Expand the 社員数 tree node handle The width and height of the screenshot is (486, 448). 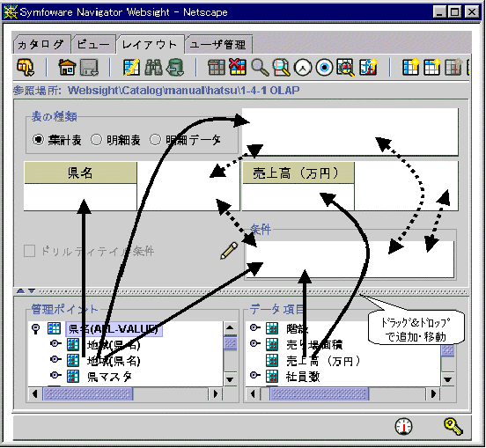pyautogui.click(x=254, y=375)
